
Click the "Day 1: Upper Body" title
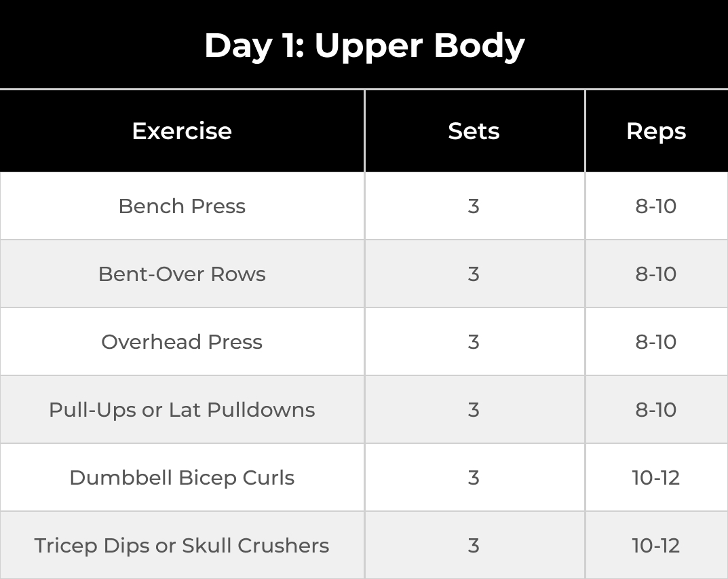(x=364, y=45)
